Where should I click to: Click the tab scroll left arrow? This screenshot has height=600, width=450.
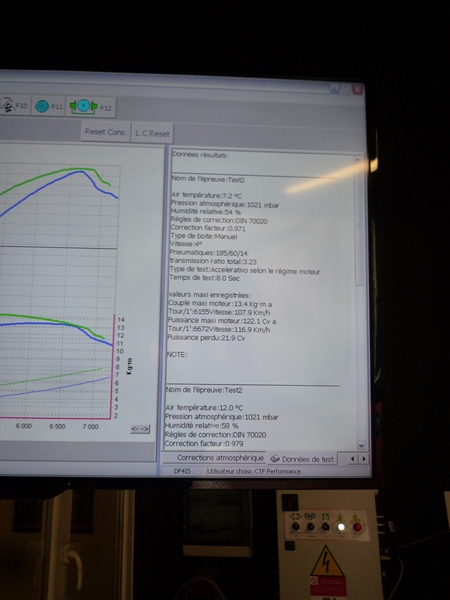tap(352, 459)
